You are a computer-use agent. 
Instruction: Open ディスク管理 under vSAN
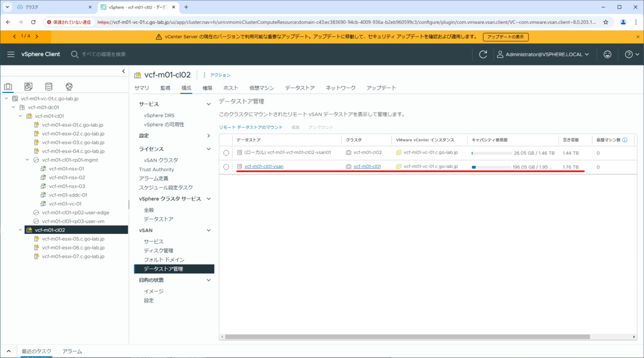(x=158, y=251)
